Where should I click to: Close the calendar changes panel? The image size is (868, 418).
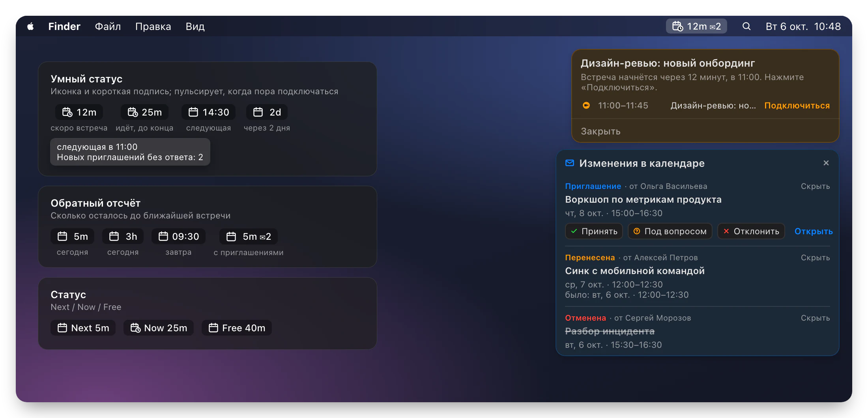click(826, 163)
